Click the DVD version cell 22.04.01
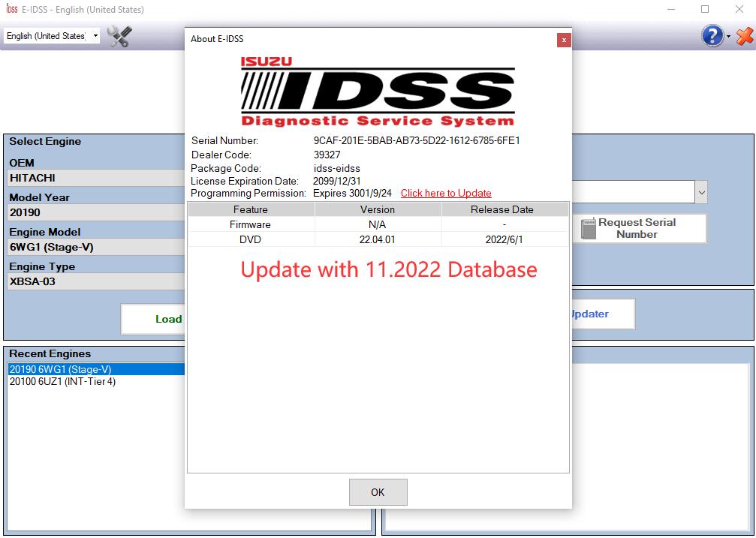The height and width of the screenshot is (538, 756). tap(377, 239)
